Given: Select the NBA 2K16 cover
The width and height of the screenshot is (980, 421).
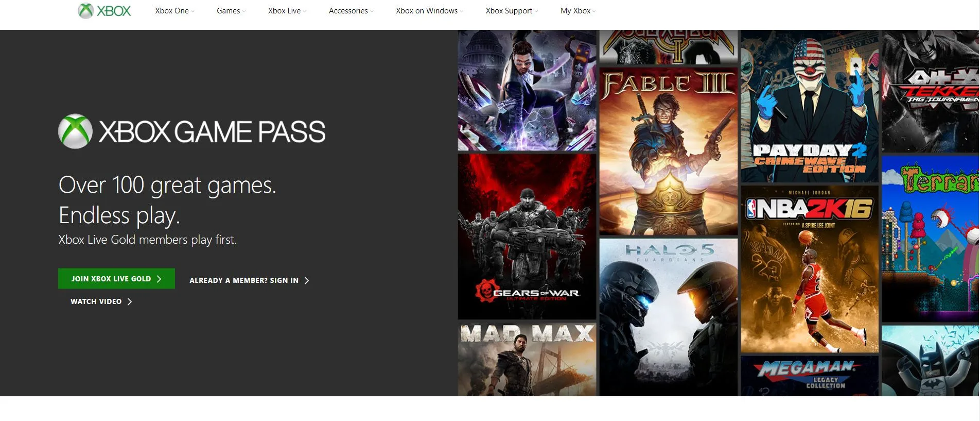Looking at the screenshot, I should (810, 269).
